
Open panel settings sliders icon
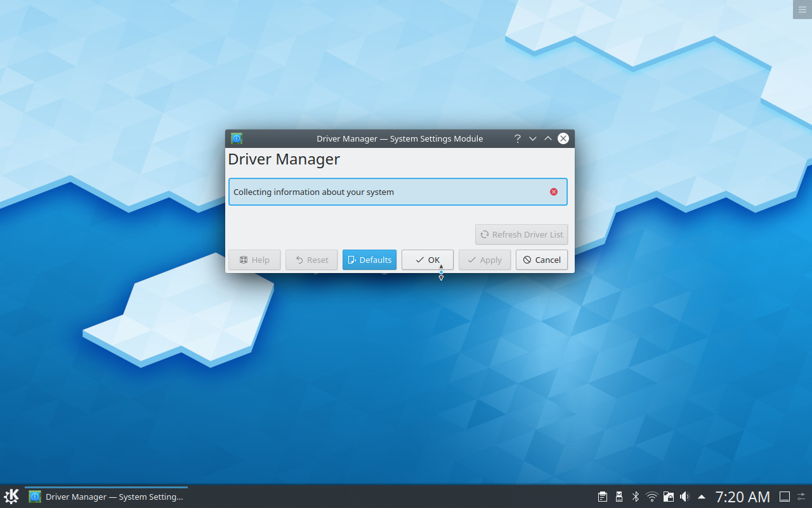pos(802,497)
